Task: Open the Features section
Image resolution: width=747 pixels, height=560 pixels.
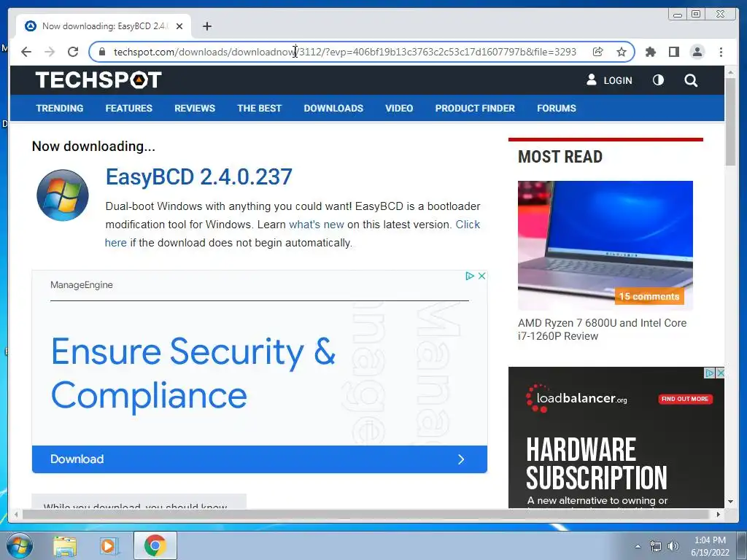Action: pos(128,108)
